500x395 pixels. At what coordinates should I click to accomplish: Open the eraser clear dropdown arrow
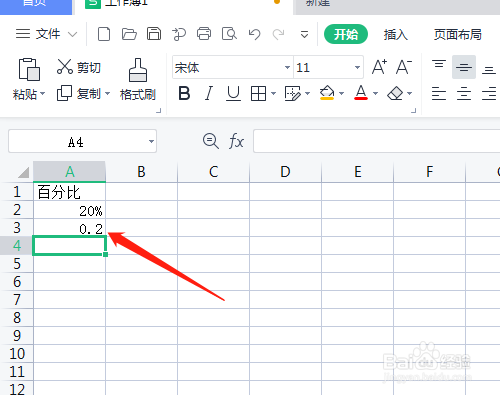410,93
